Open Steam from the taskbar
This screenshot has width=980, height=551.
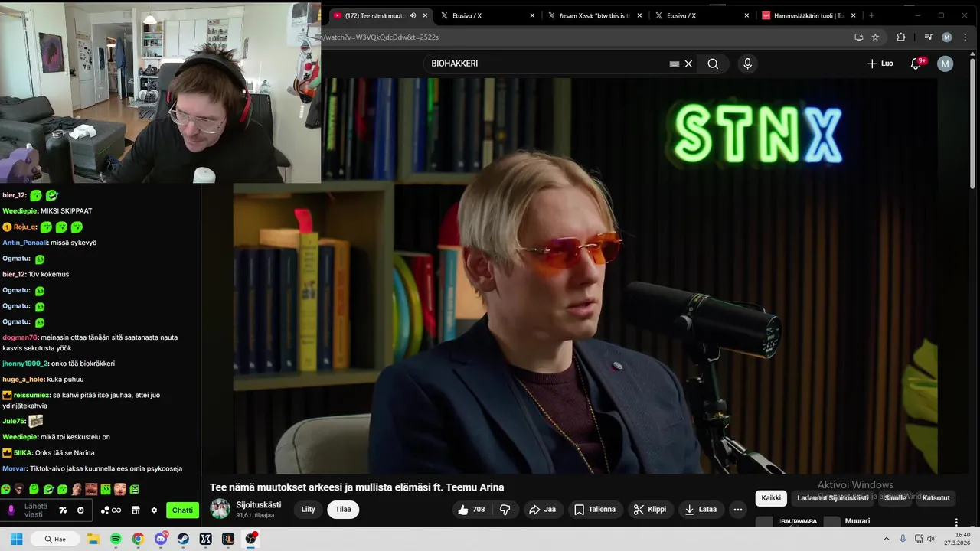[183, 539]
